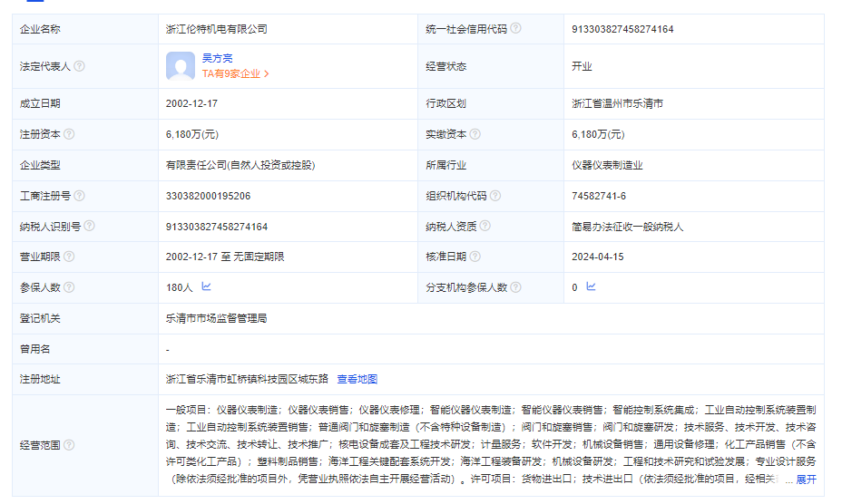
Task: View trend chart icon next to 180人
Action: click(x=206, y=286)
